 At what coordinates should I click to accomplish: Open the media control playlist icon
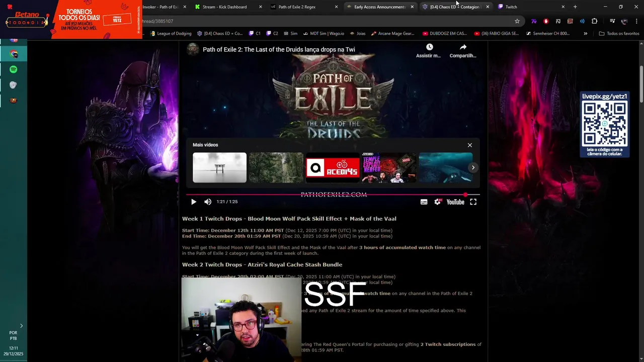[612, 21]
